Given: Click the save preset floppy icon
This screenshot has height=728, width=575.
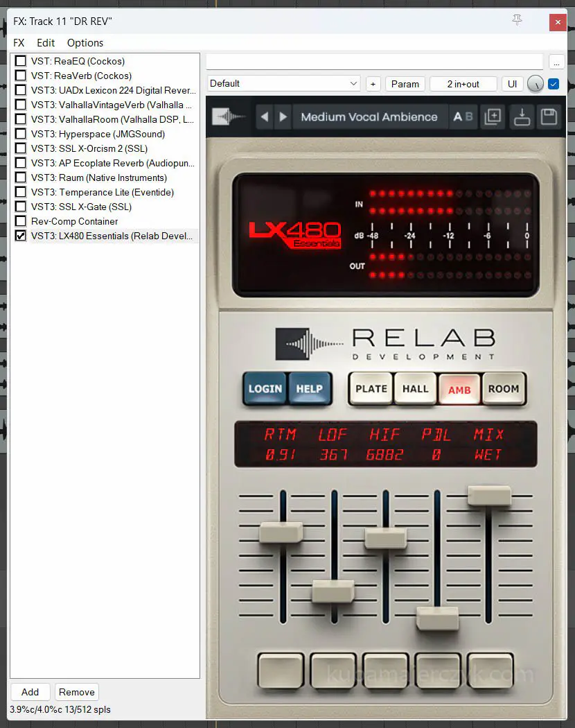Looking at the screenshot, I should tap(549, 116).
